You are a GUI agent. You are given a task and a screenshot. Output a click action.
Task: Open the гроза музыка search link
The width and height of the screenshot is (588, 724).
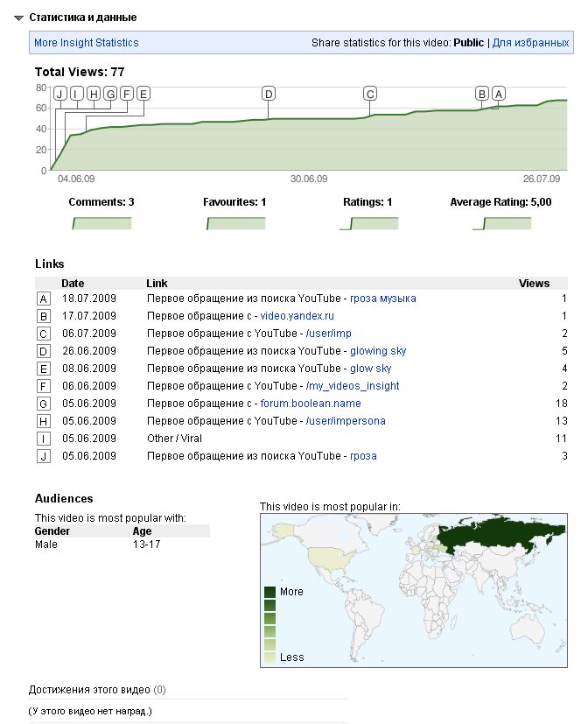[382, 299]
